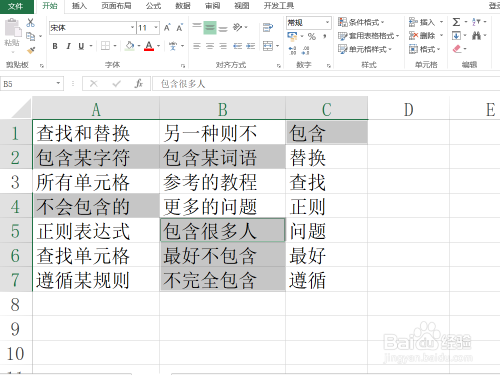Viewport: 500px width, 375px height.
Task: Apply the fill color paint bucket
Action: (130, 46)
